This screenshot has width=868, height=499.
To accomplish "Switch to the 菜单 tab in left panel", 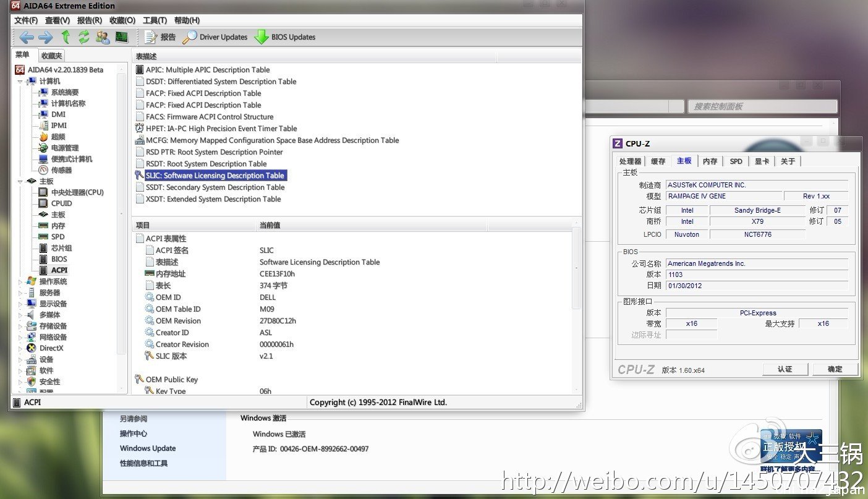I will [x=23, y=54].
